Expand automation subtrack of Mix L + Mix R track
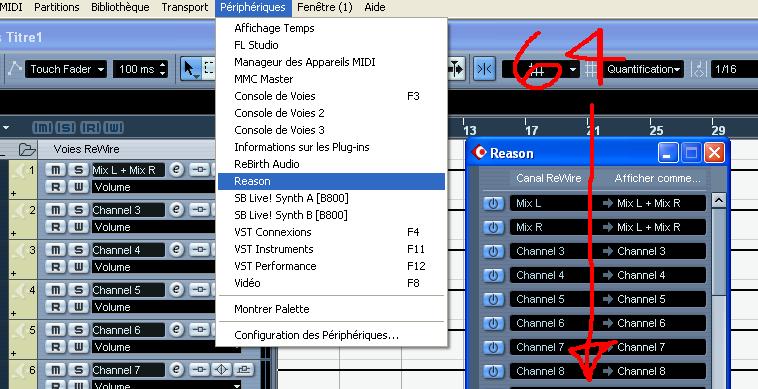Viewport: 758px width, 389px height. [x=13, y=193]
